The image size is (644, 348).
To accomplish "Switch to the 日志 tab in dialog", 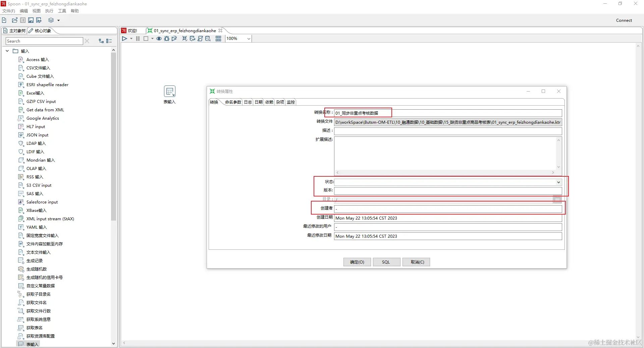I will point(248,102).
